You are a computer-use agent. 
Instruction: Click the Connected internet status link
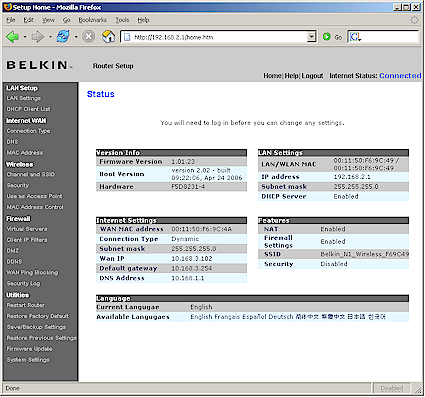(400, 76)
